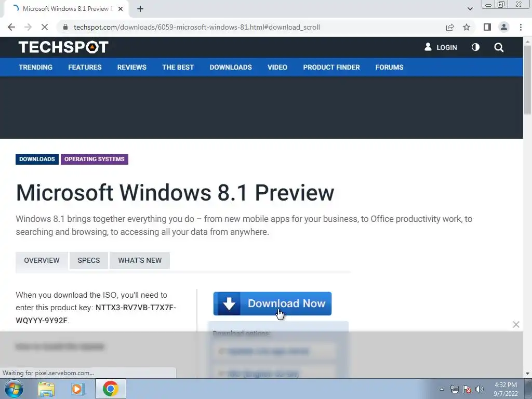532x399 pixels.
Task: Click the volume speaker tray icon
Action: tap(480, 389)
